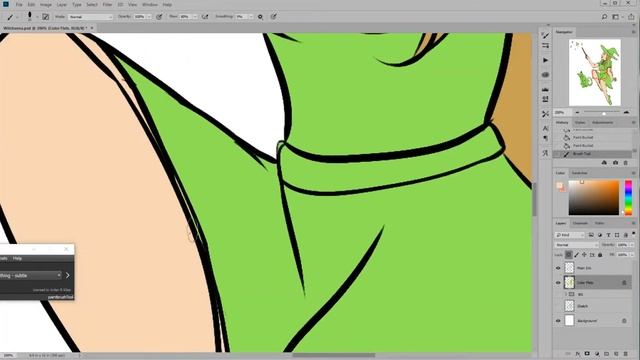Image resolution: width=640 pixels, height=360 pixels.
Task: Toggle lock image pixels brush icon
Action: click(576, 255)
